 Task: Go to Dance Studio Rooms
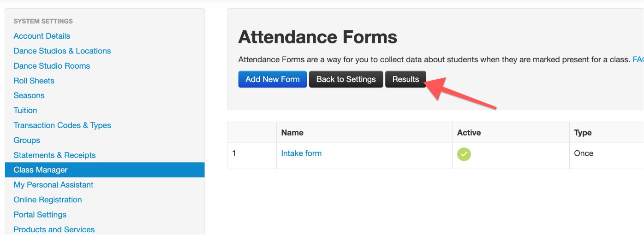point(52,66)
